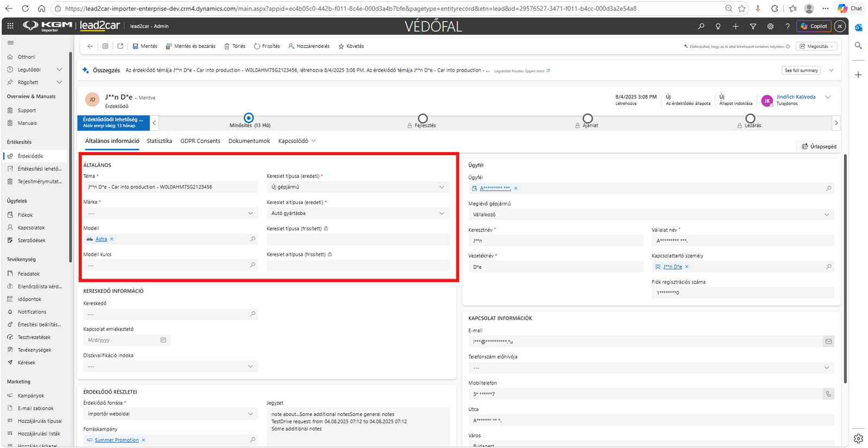Select the Fejlesztés stage circle
The width and height of the screenshot is (868, 448).
click(423, 118)
